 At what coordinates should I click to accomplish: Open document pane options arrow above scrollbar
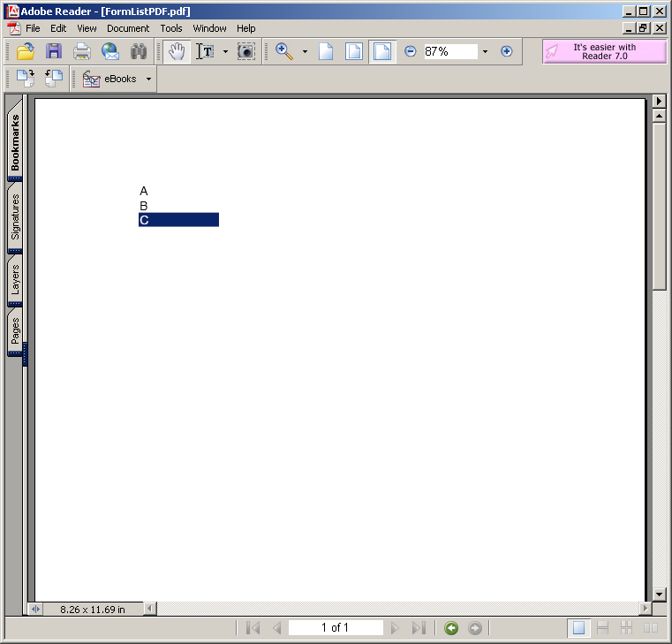(659, 102)
